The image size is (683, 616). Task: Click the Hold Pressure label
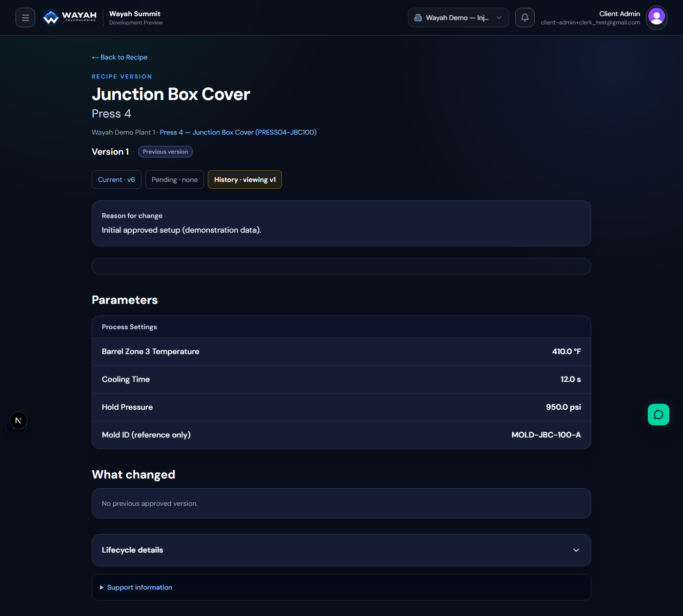coord(127,407)
